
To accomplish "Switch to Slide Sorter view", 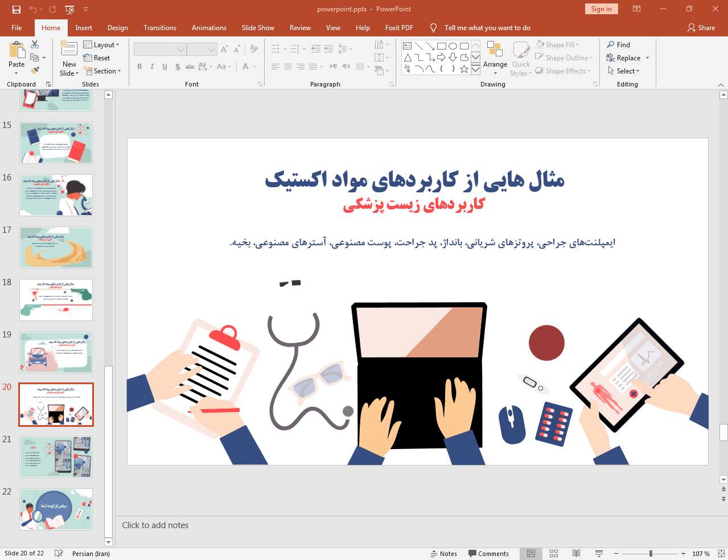I will coord(554,554).
